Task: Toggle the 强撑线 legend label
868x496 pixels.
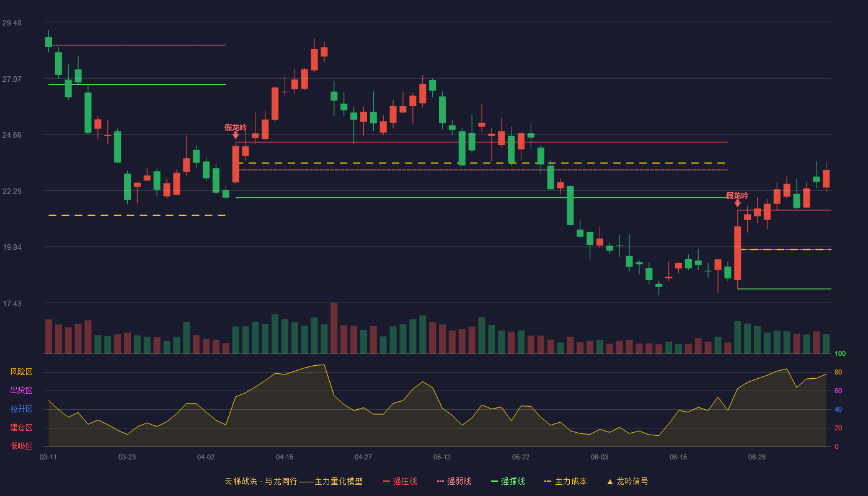Action: [x=513, y=481]
